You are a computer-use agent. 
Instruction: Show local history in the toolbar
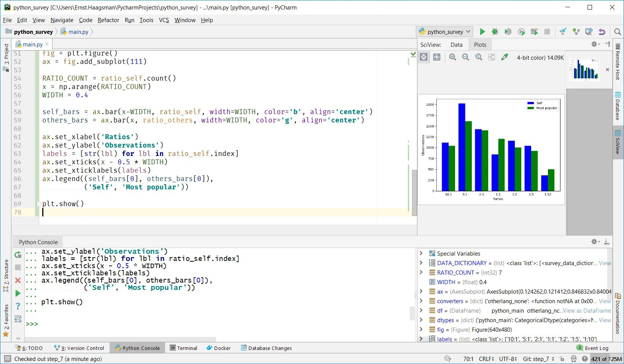click(x=589, y=32)
